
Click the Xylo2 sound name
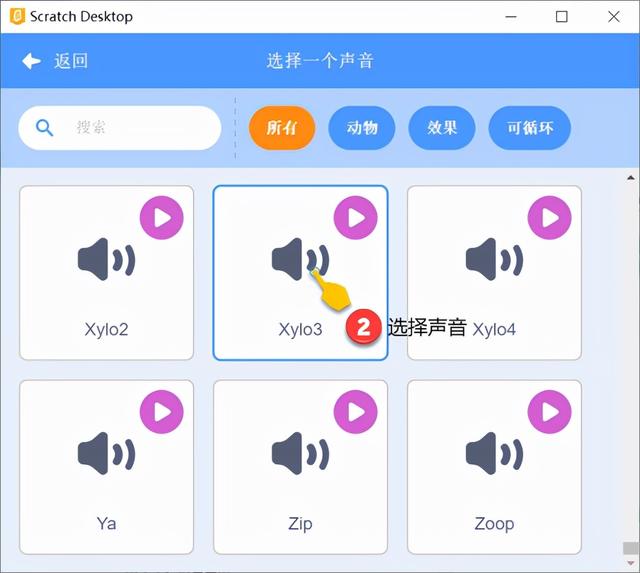[x=107, y=329]
